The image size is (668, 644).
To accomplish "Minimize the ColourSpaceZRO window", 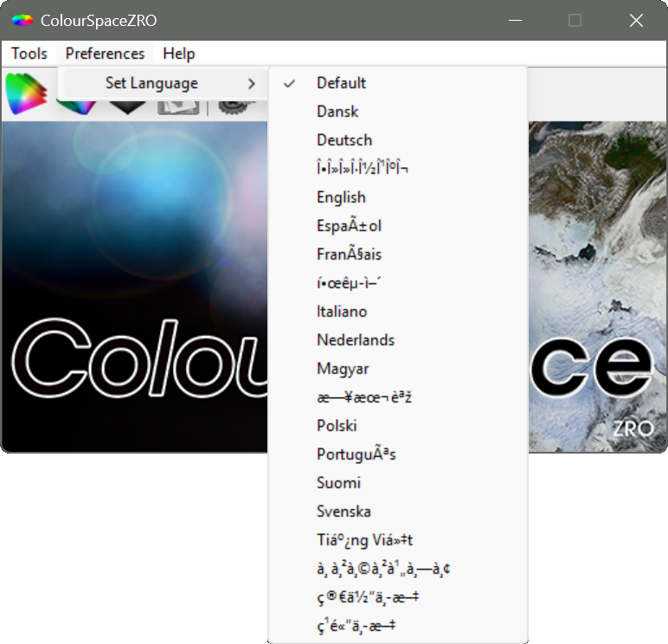I will [515, 20].
